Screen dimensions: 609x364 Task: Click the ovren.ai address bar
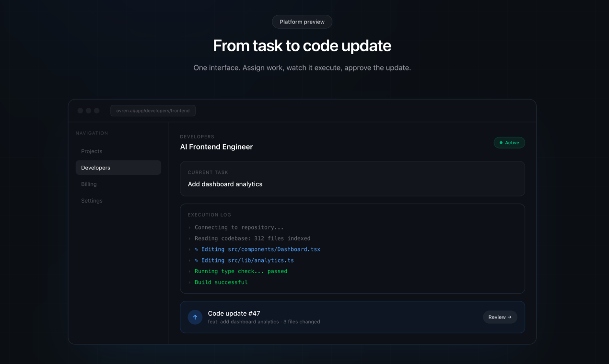point(153,111)
